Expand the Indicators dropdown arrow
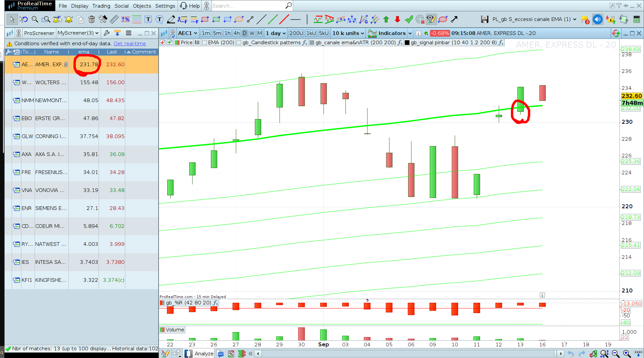Image resolution: width=644 pixels, height=358 pixels. (x=410, y=33)
